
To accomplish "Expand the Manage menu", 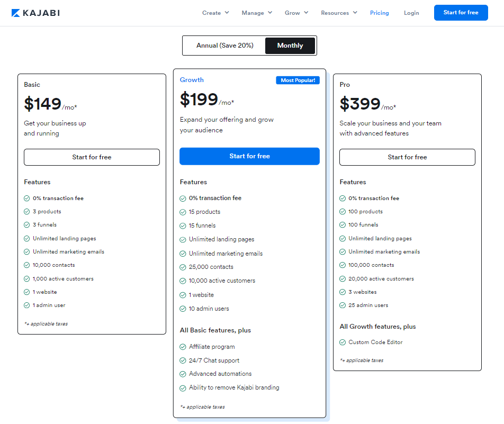I will point(257,13).
